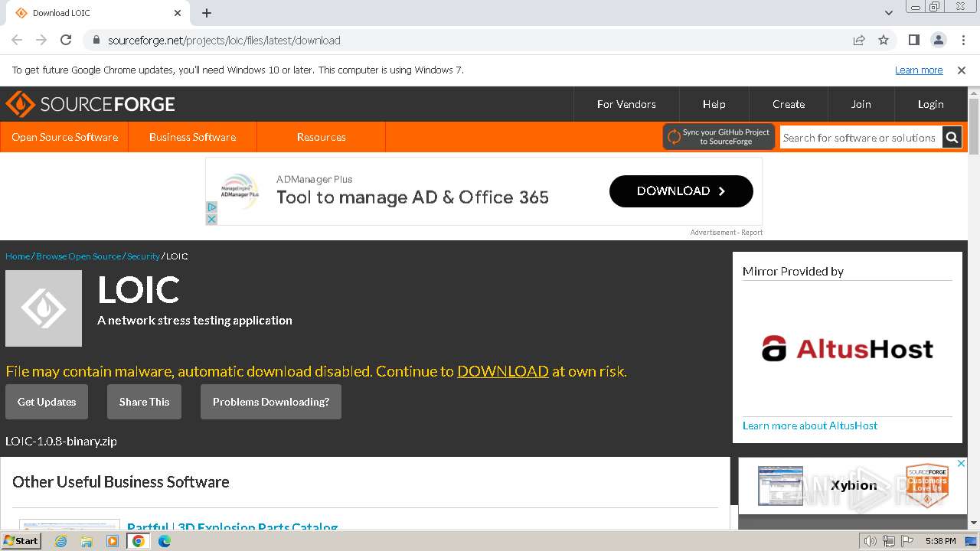Viewport: 980px width, 551px height.
Task: Click the Xybion sidebar advertisement
Action: click(853, 486)
